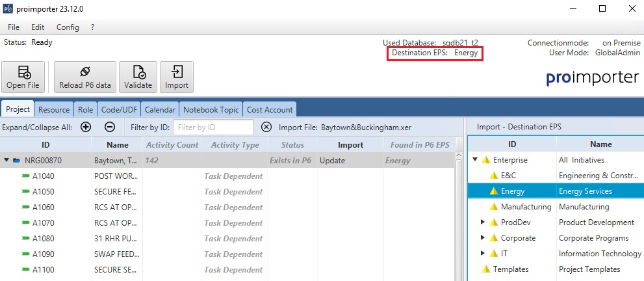Expand all rows with the plus icon
644x281 pixels.
coord(86,127)
